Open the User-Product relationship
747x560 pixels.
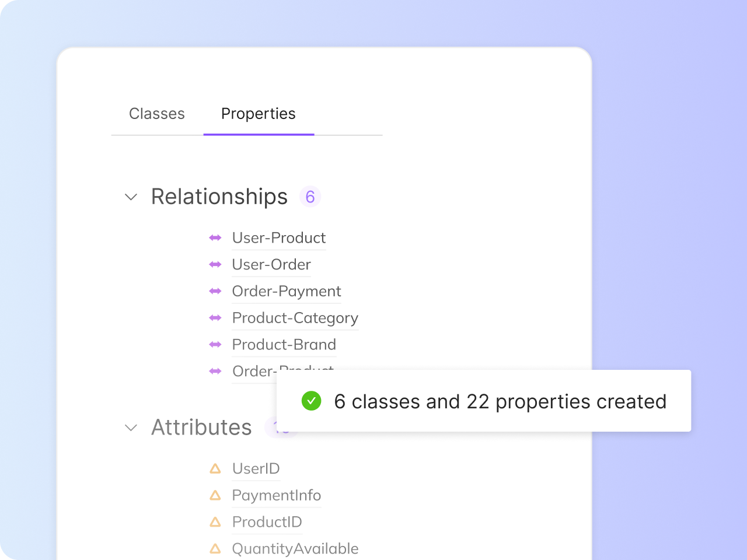[x=278, y=238]
